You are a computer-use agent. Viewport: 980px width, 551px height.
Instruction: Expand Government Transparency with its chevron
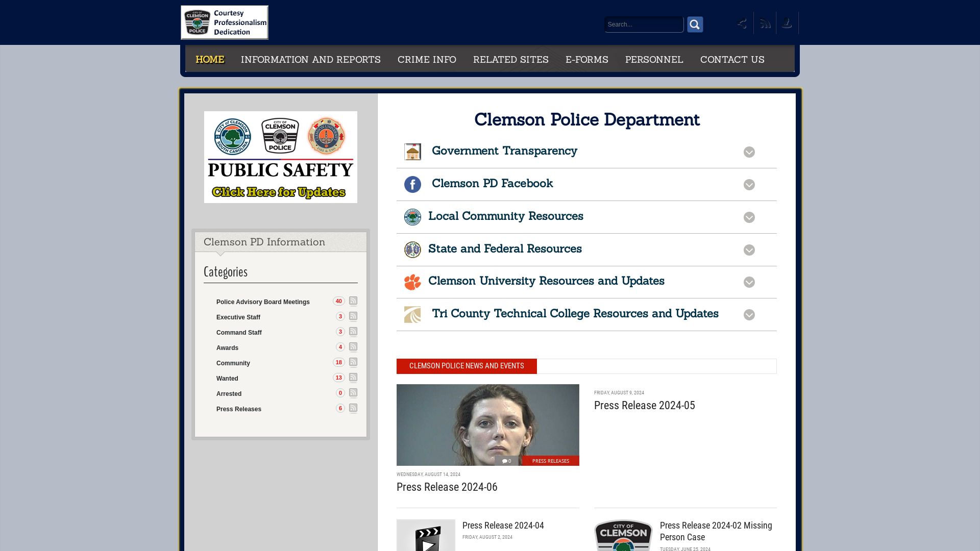[749, 152]
